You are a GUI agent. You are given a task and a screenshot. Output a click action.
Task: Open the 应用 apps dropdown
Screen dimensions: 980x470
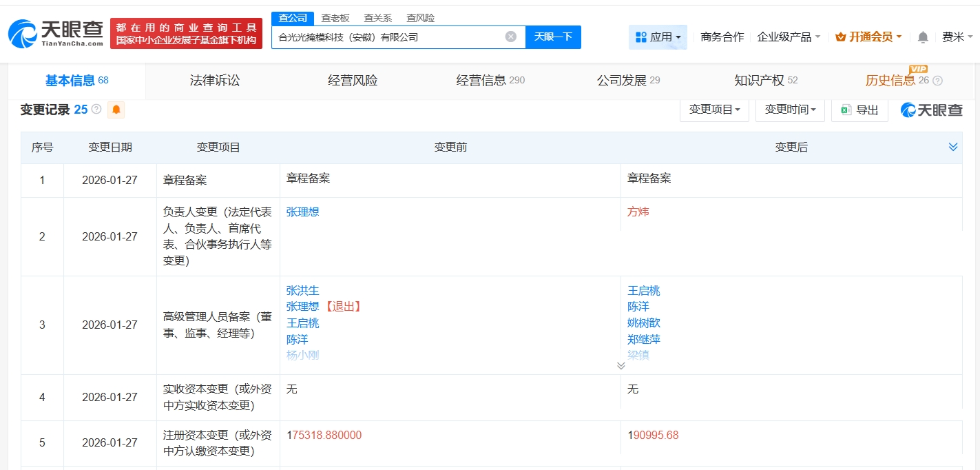(658, 37)
